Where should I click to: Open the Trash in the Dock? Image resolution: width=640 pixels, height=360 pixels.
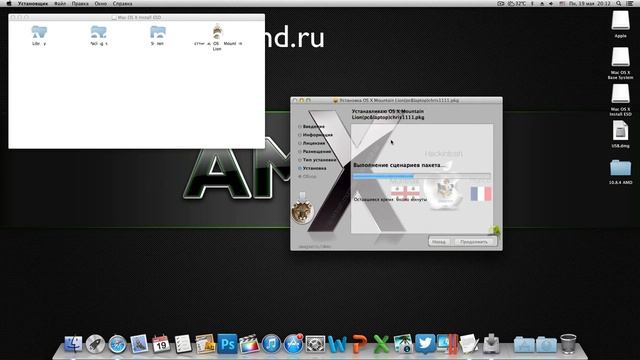point(568,344)
